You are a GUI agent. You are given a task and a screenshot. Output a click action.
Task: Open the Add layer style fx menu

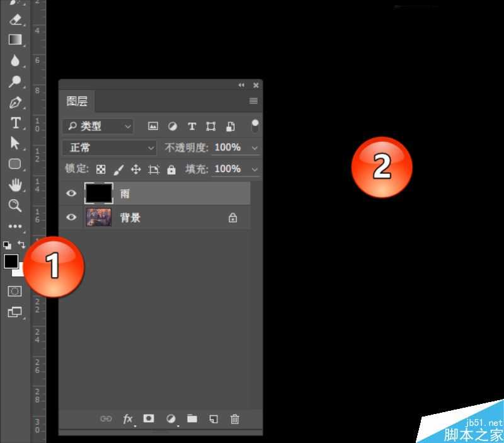tap(128, 419)
